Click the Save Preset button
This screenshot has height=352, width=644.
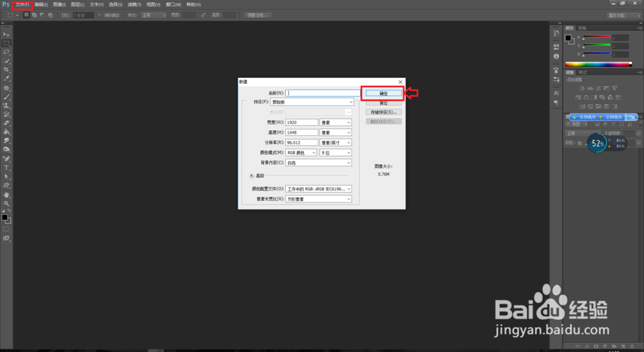coord(384,112)
